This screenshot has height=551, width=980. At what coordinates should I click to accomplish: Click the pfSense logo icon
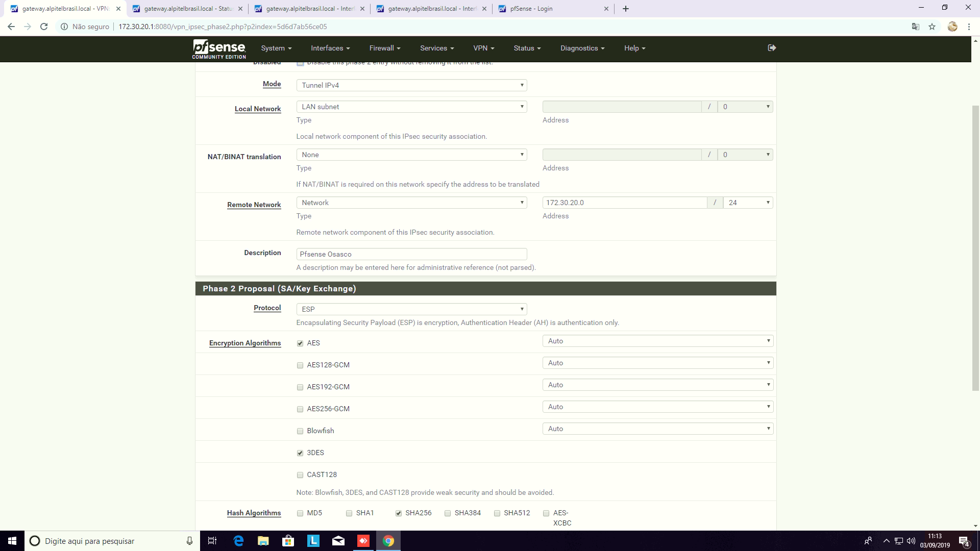tap(219, 48)
